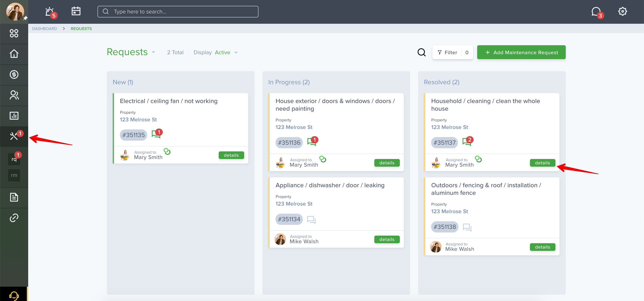Select the 'rq' requests sub-item in sidebar

click(x=14, y=159)
